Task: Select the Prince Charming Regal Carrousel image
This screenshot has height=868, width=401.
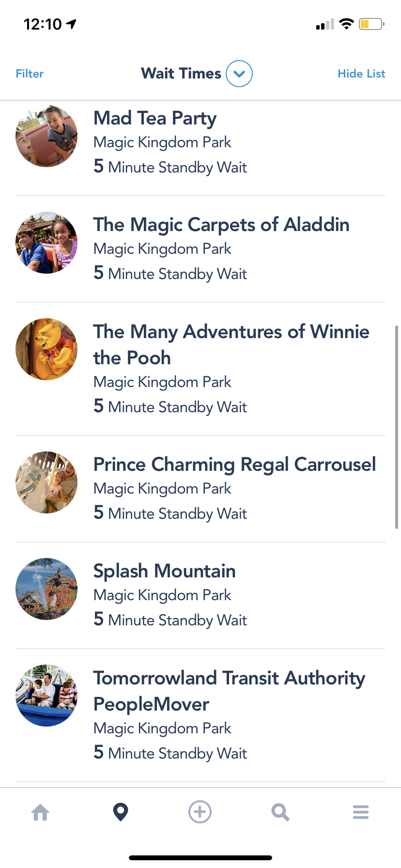Action: click(x=46, y=482)
